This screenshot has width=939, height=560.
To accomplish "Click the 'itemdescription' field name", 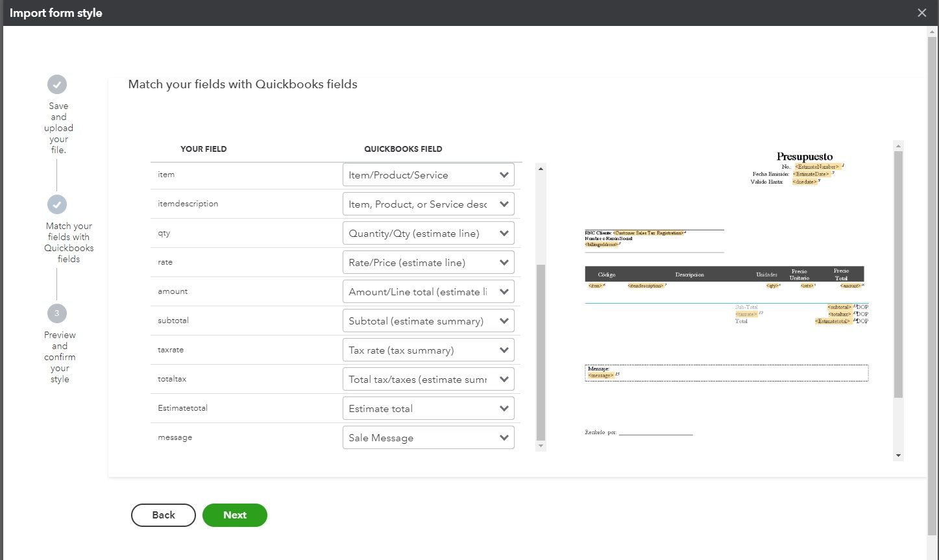I will coord(188,204).
